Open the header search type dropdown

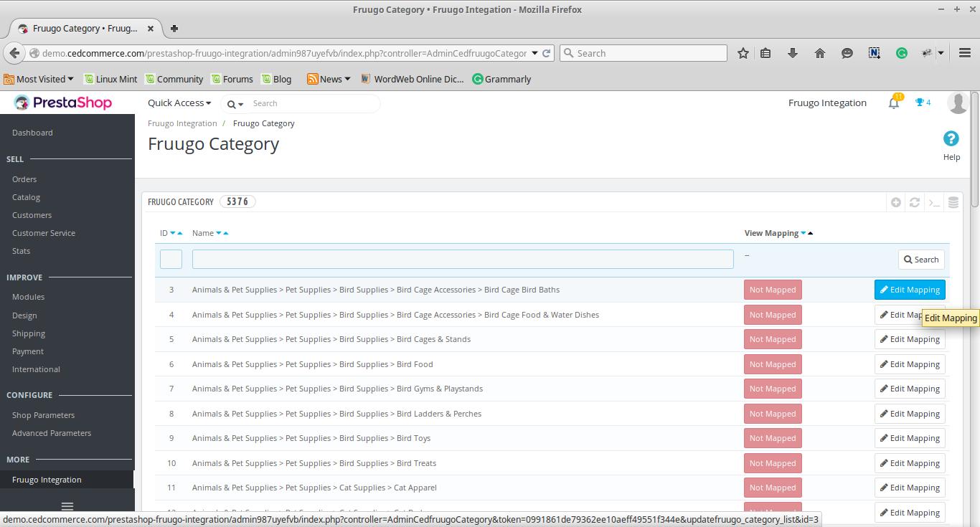pos(235,104)
